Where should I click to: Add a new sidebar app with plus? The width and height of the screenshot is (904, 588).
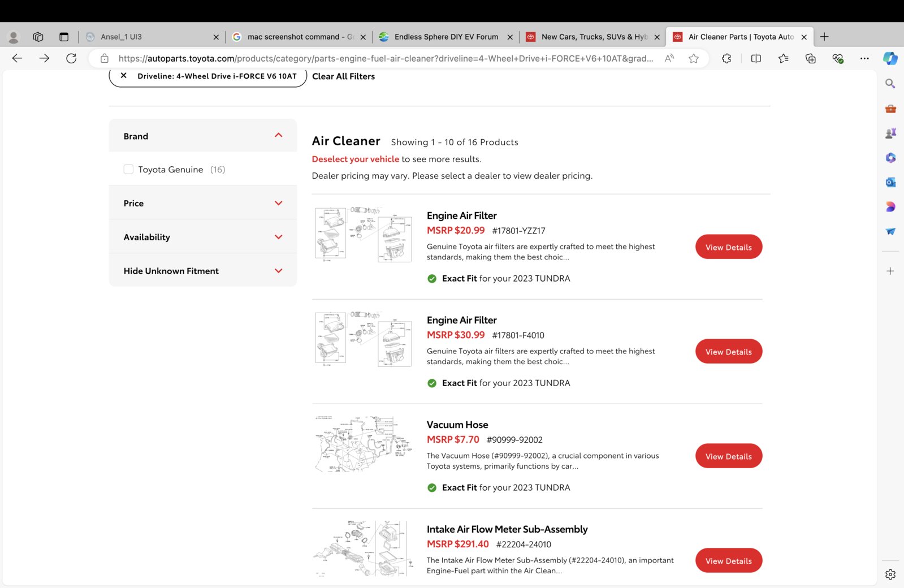[890, 271]
